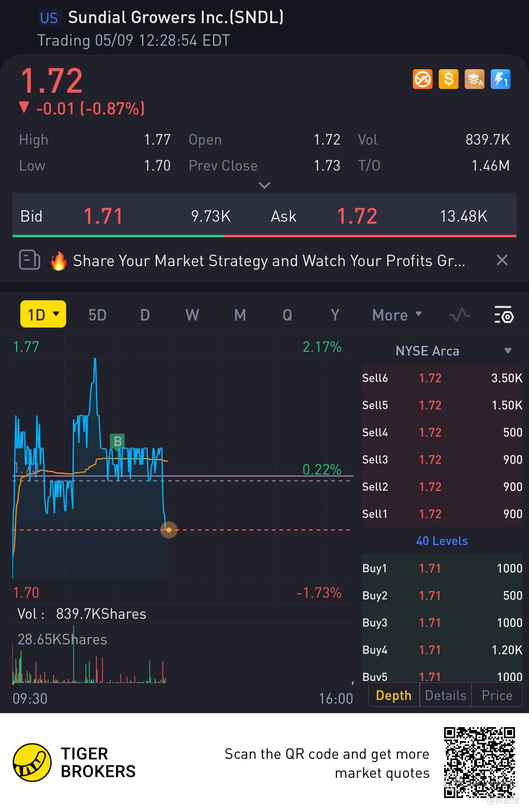Tap the High 1.77 value in quote stats
529x812 pixels.
pos(157,140)
